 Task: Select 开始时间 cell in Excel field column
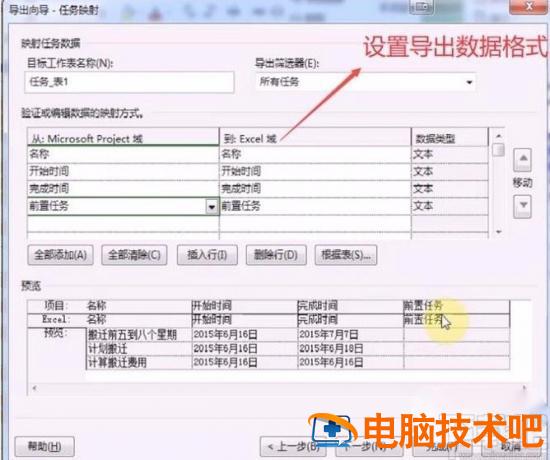point(315,171)
